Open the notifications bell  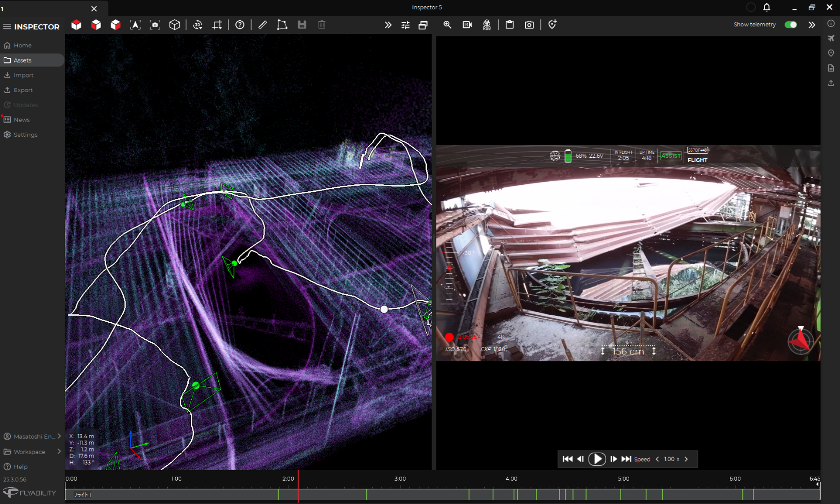(x=766, y=7)
